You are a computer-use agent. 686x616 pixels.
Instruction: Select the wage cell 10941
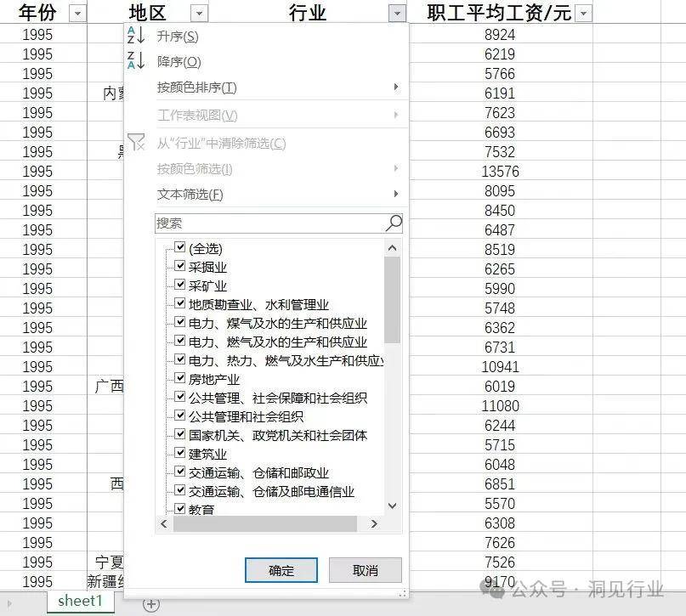coord(500,366)
